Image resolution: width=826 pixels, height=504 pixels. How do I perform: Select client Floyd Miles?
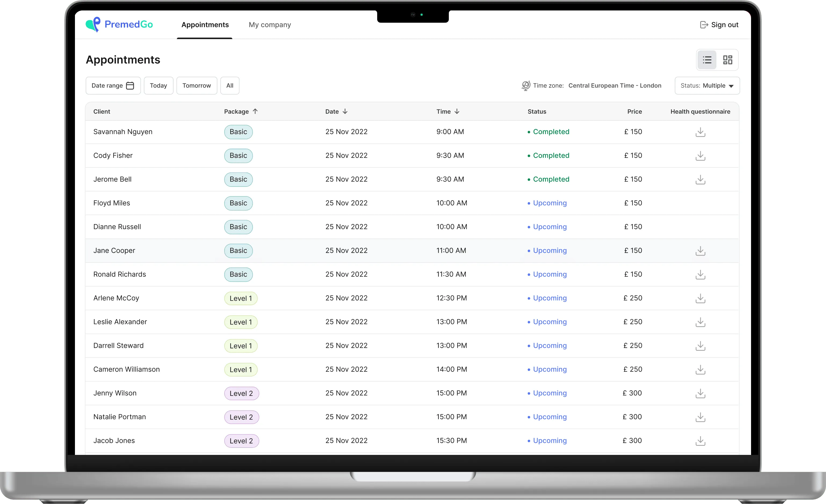[112, 203]
